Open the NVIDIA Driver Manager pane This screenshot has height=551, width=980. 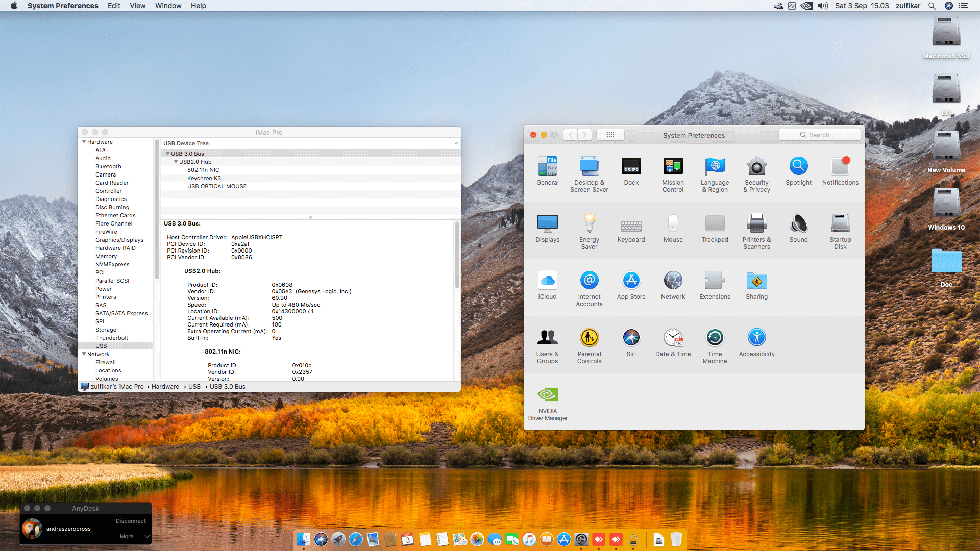click(x=547, y=394)
